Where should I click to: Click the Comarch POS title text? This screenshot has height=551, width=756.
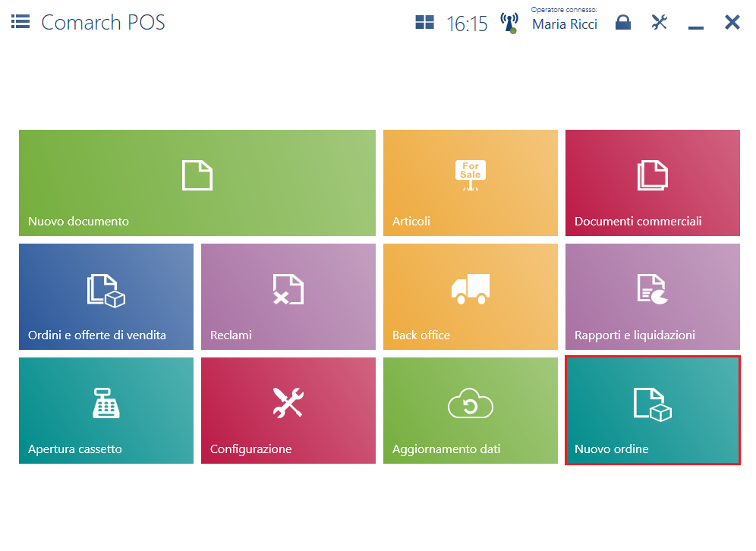point(103,22)
